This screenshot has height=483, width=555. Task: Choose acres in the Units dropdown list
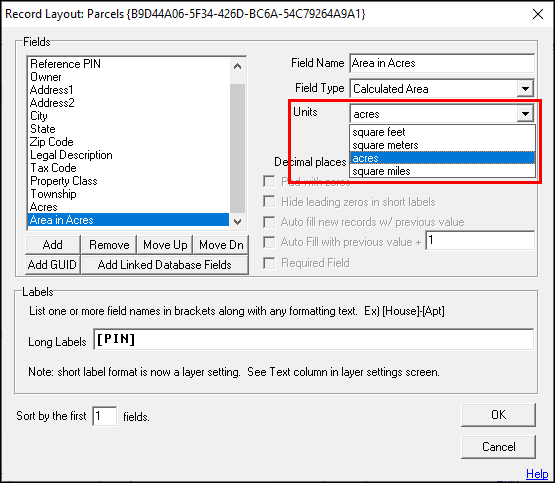point(442,158)
